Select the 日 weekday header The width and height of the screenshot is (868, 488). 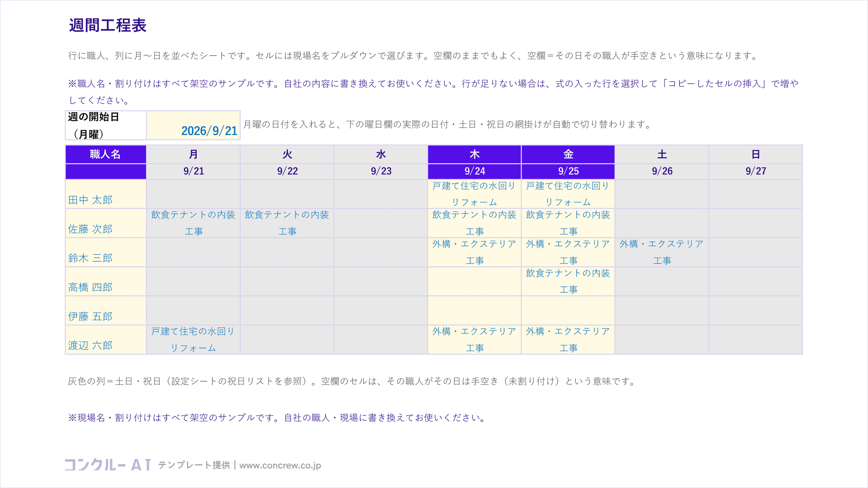click(x=755, y=154)
